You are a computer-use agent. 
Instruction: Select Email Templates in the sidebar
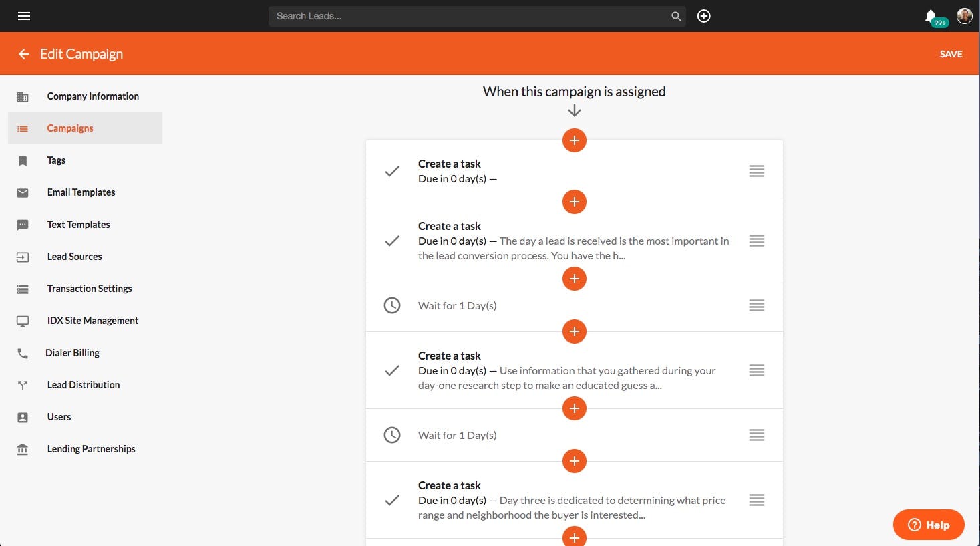(x=81, y=192)
